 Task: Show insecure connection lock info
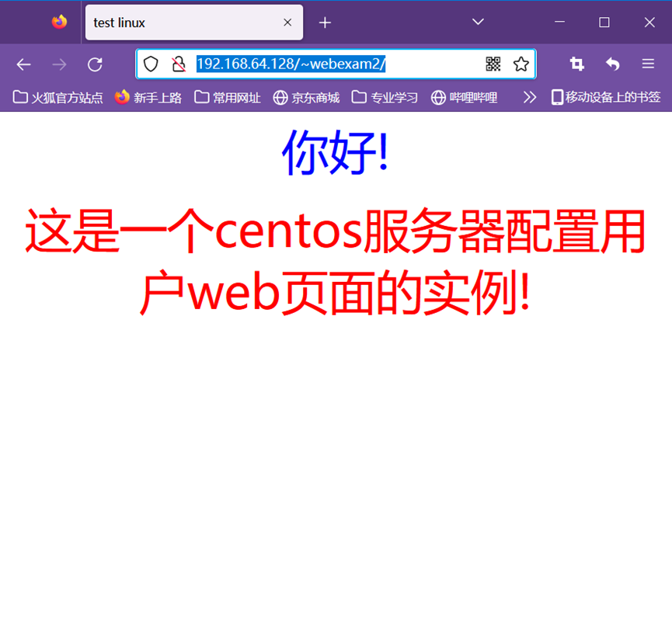pyautogui.click(x=179, y=64)
